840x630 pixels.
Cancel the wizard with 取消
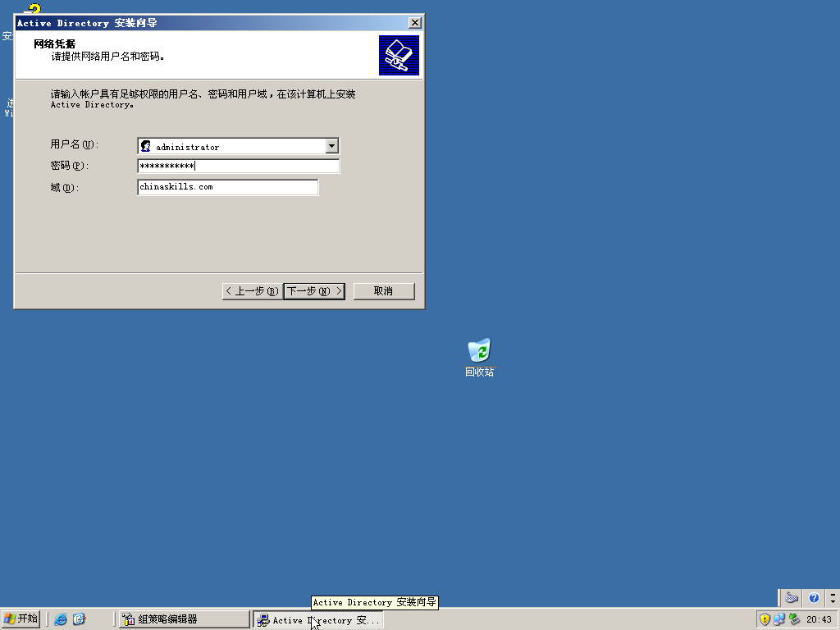coord(384,291)
